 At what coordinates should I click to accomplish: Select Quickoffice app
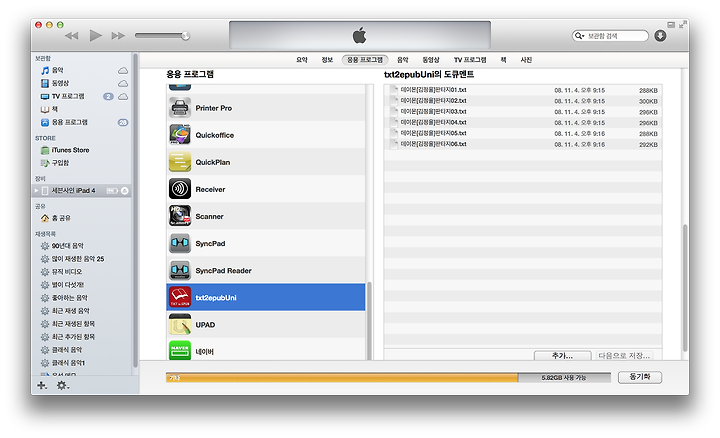click(266, 135)
